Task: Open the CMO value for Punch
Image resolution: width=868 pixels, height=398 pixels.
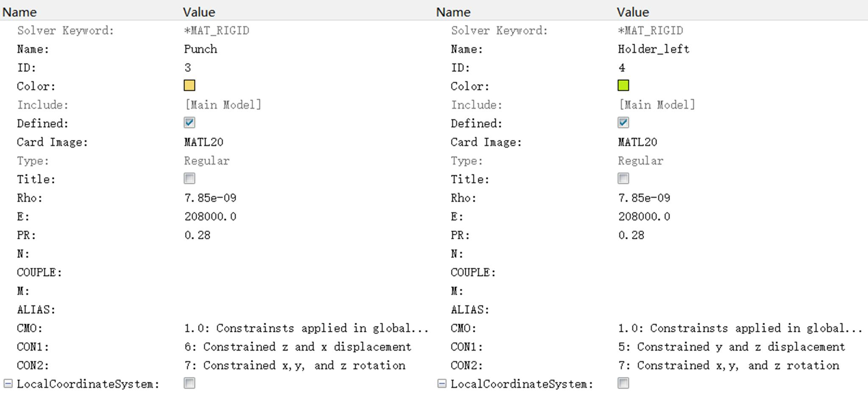Action: 306,328
